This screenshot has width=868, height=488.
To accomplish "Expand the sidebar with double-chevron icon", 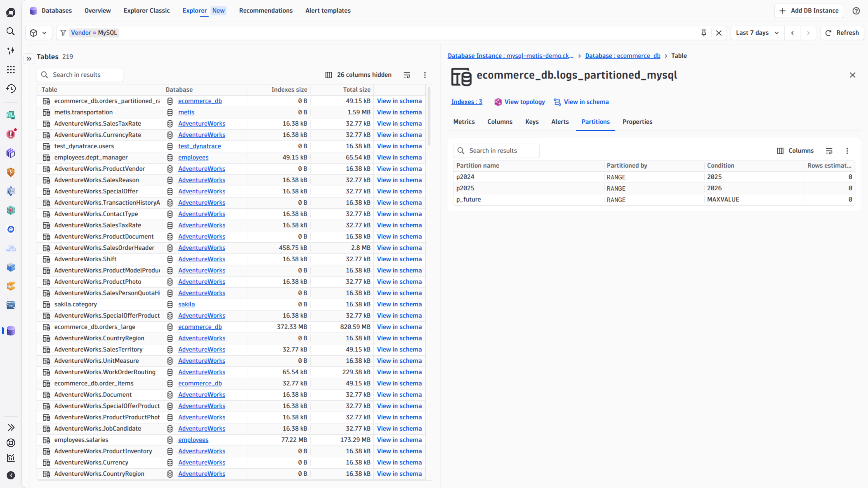I will (11, 427).
